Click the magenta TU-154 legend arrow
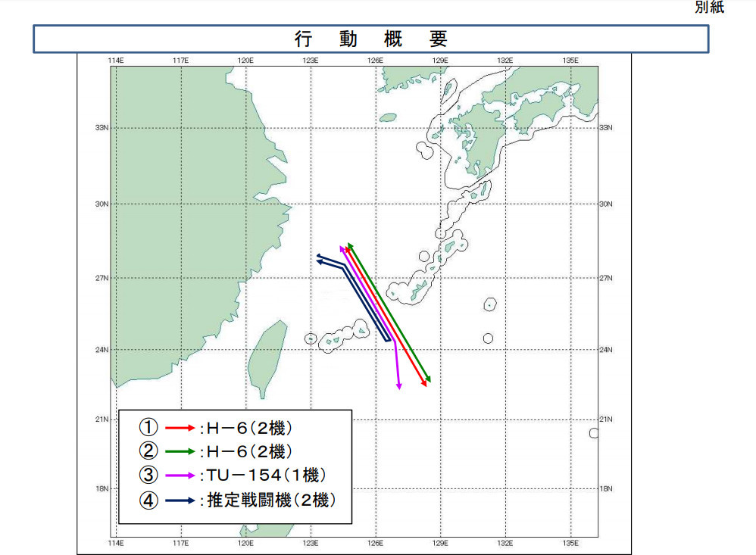 pyautogui.click(x=180, y=475)
